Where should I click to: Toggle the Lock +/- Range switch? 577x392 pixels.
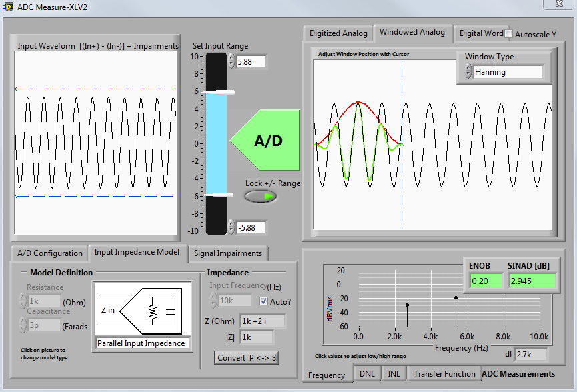pyautogui.click(x=260, y=197)
